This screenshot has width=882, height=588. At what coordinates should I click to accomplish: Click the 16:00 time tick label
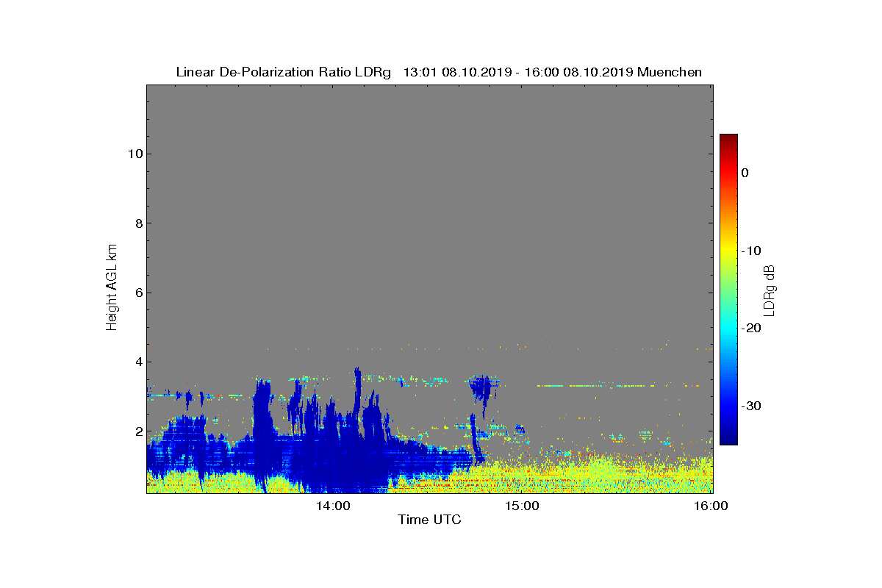(711, 506)
